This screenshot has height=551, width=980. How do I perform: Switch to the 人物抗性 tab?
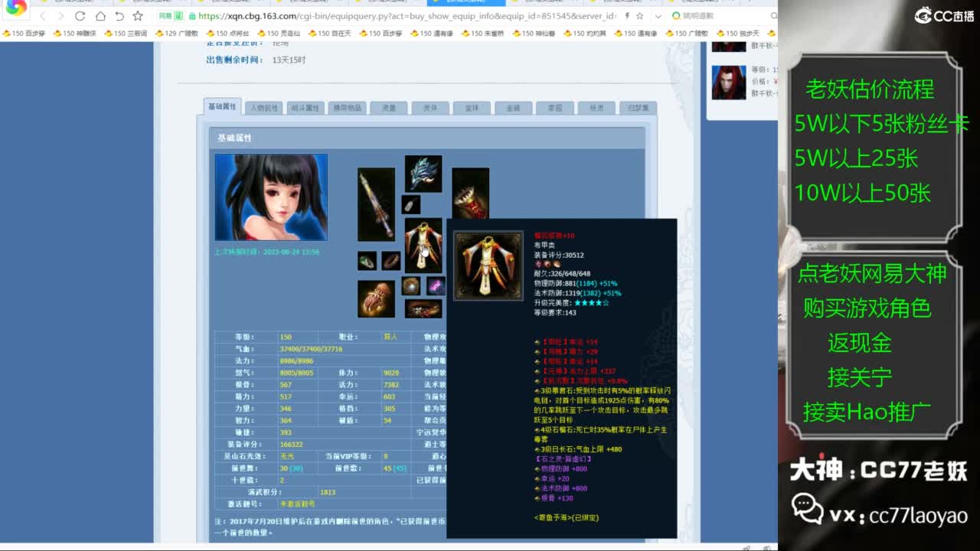[x=264, y=108]
